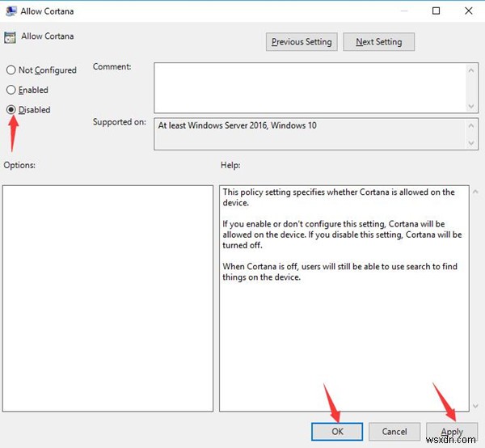Click the Allow Cortana policy setting icon
Viewport: 485px width, 448px height.
pyautogui.click(x=10, y=37)
